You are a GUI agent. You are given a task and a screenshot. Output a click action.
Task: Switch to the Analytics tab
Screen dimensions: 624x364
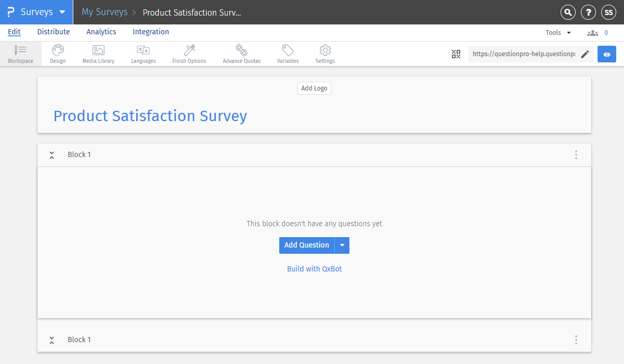click(x=101, y=32)
